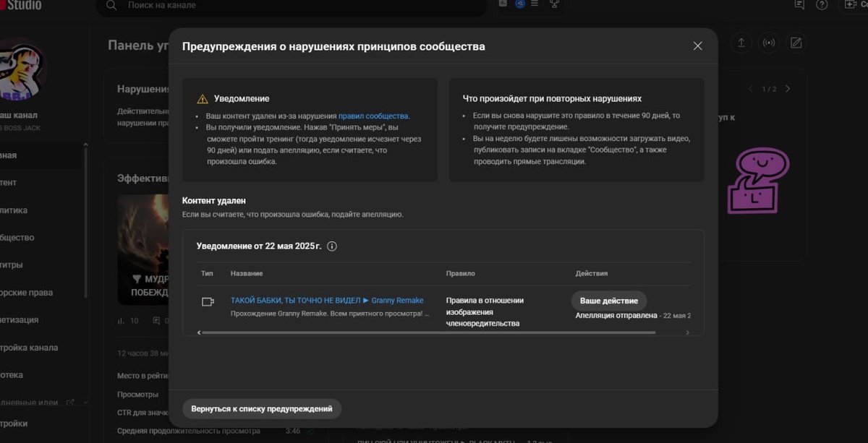Click Вернуться к списку предупреждений button
The height and width of the screenshot is (443, 868).
pyautogui.click(x=262, y=408)
